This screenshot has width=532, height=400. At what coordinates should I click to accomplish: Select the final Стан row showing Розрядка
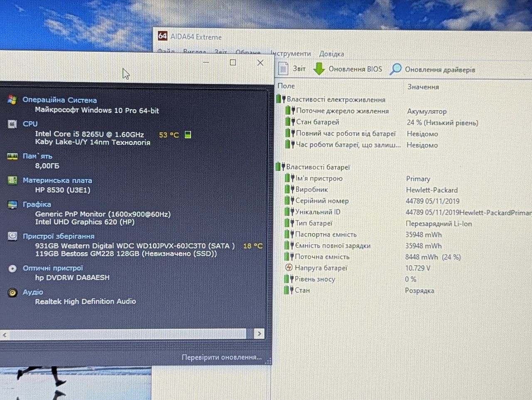pos(359,290)
